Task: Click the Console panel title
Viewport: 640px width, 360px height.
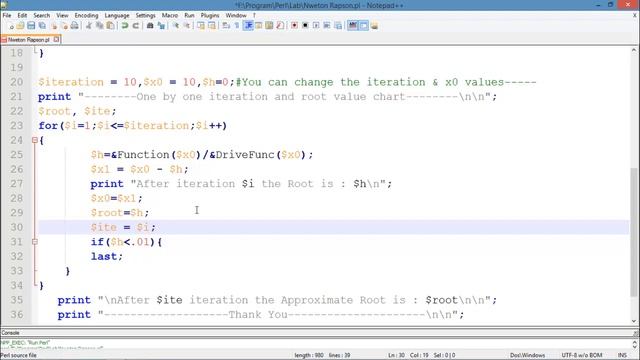Action: pyautogui.click(x=10, y=333)
